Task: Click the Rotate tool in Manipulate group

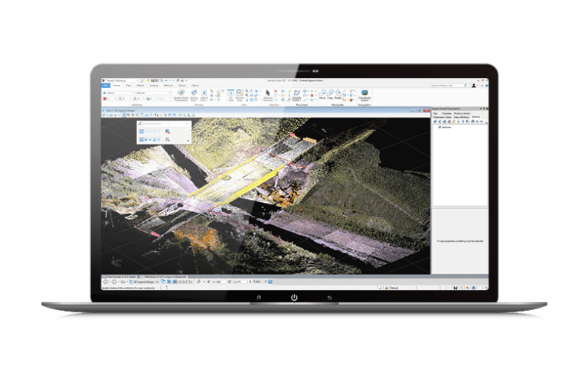Action: pos(338,94)
